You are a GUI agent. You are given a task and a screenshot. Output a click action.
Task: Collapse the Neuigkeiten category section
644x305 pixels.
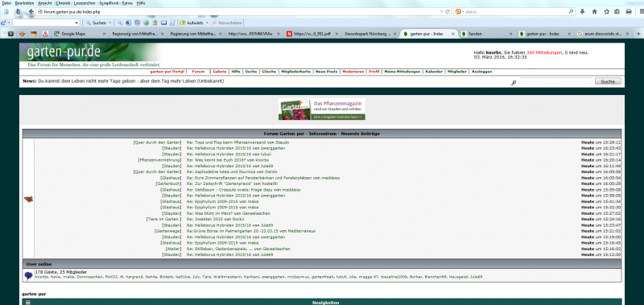pos(28,303)
